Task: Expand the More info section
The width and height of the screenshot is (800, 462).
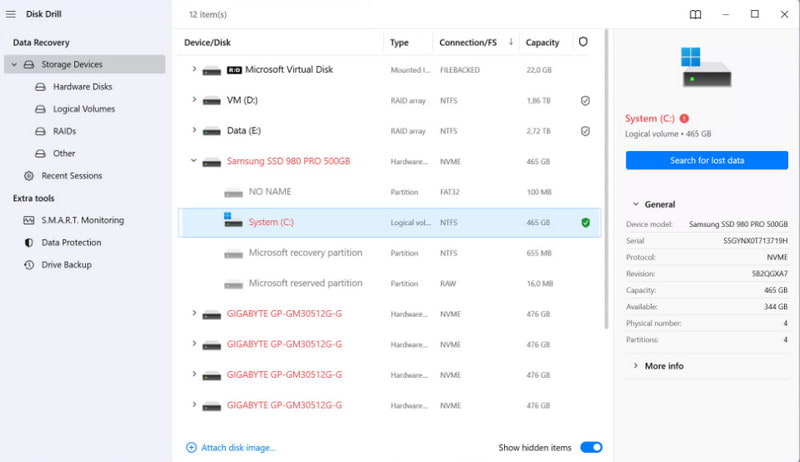Action: [x=636, y=366]
